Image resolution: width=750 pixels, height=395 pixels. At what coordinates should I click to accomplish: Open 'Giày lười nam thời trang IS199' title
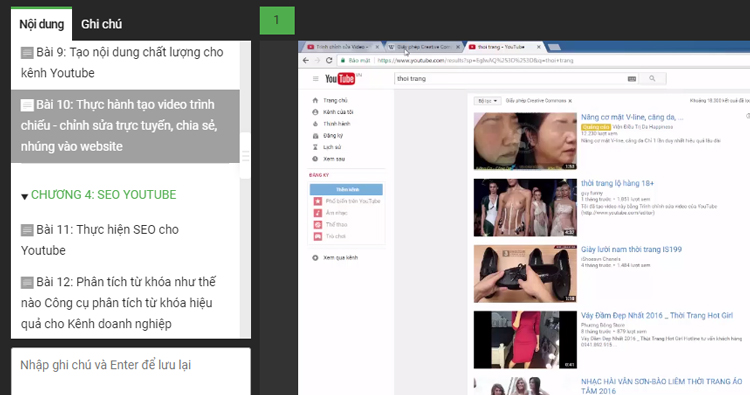(x=631, y=249)
